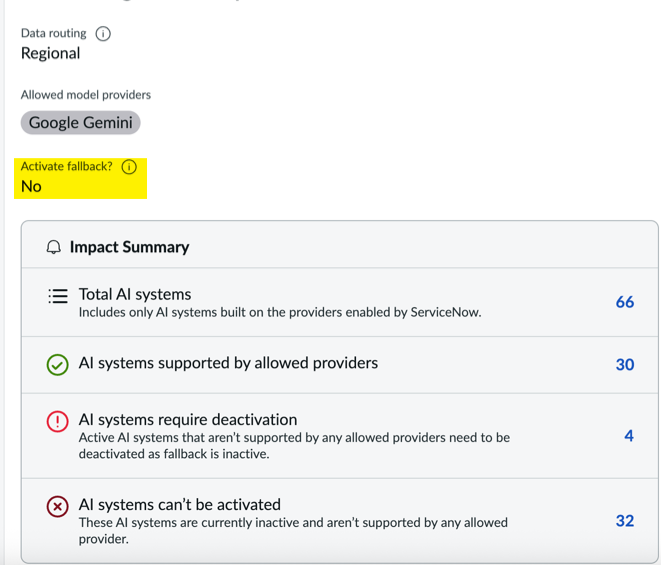The image size is (661, 565).
Task: Click the Data routing info icon
Action: [x=103, y=34]
